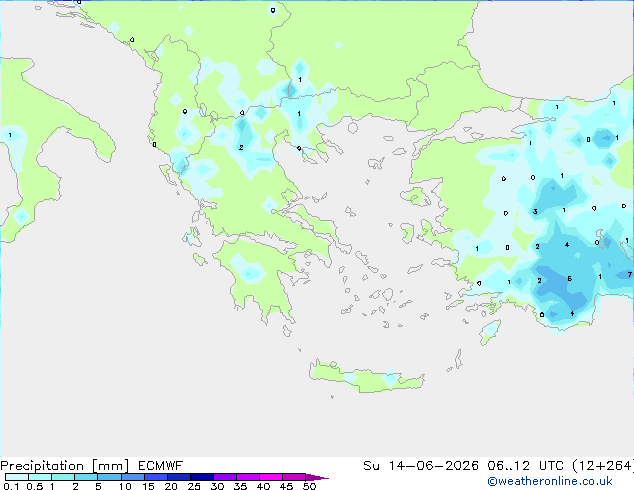Click the "(12+264)" forecast offset text
This screenshot has height=490, width=634.
coord(603,466)
